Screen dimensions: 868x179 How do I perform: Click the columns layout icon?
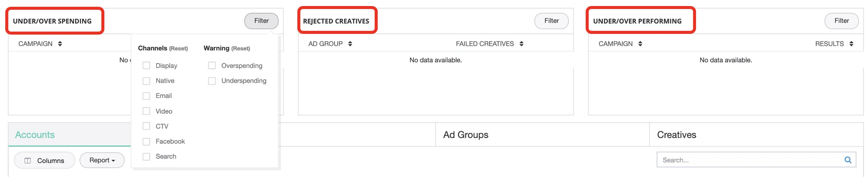(x=27, y=161)
